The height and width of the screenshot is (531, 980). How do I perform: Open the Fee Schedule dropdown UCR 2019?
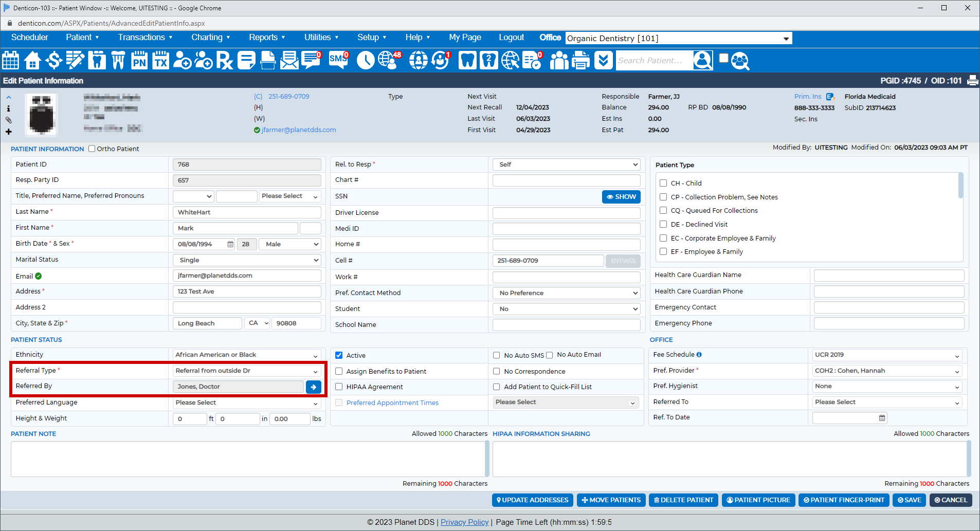pos(887,355)
